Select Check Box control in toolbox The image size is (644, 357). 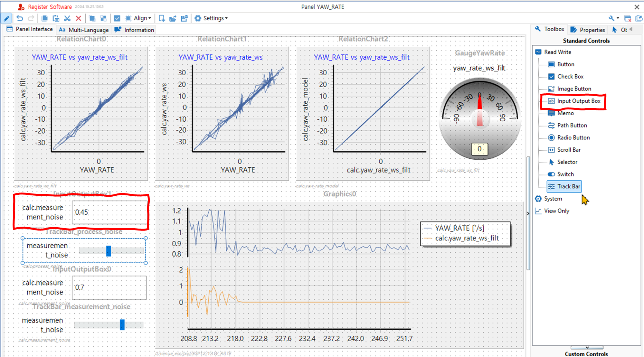(570, 77)
